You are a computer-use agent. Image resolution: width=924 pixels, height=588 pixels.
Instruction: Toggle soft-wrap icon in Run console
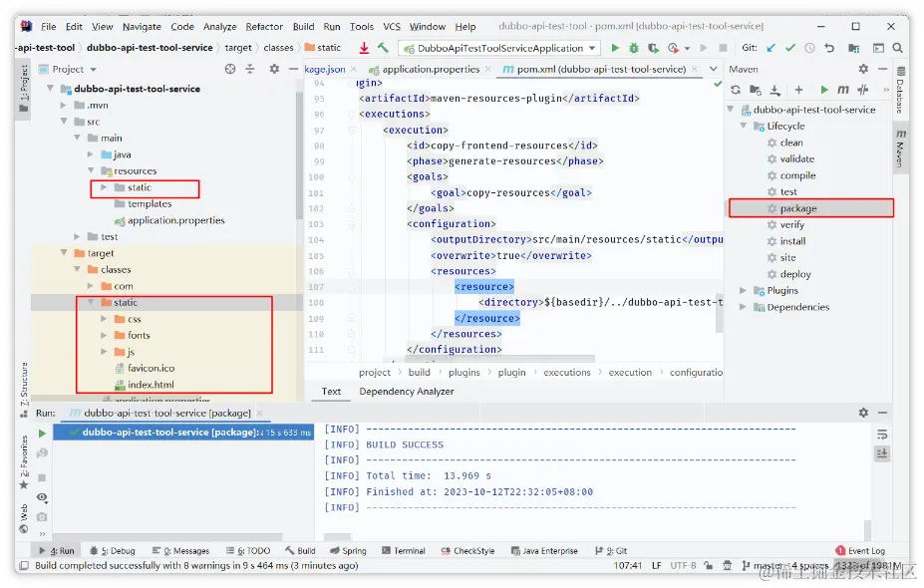[x=882, y=435]
